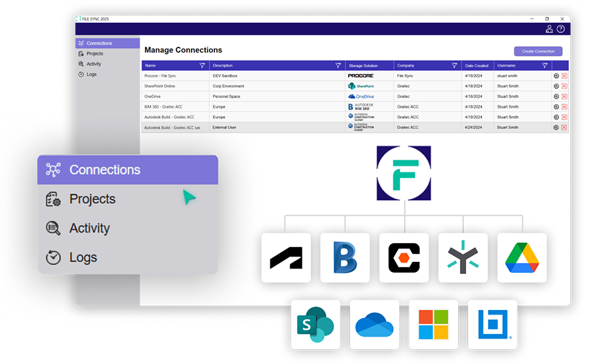Select the OneDrive cloud logo tile
This screenshot has width=601, height=364.
(x=375, y=325)
